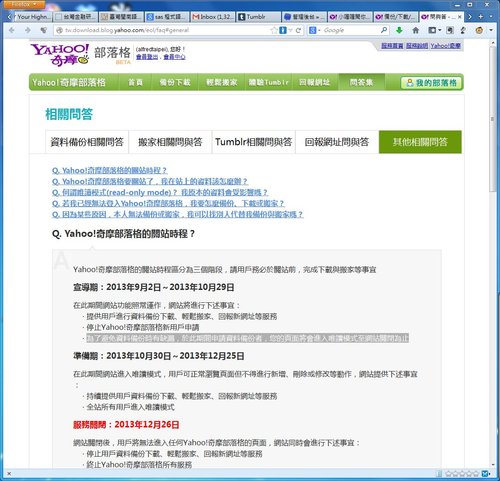Click the 會員中心 member center link
500x481 pixels.
coord(174,57)
